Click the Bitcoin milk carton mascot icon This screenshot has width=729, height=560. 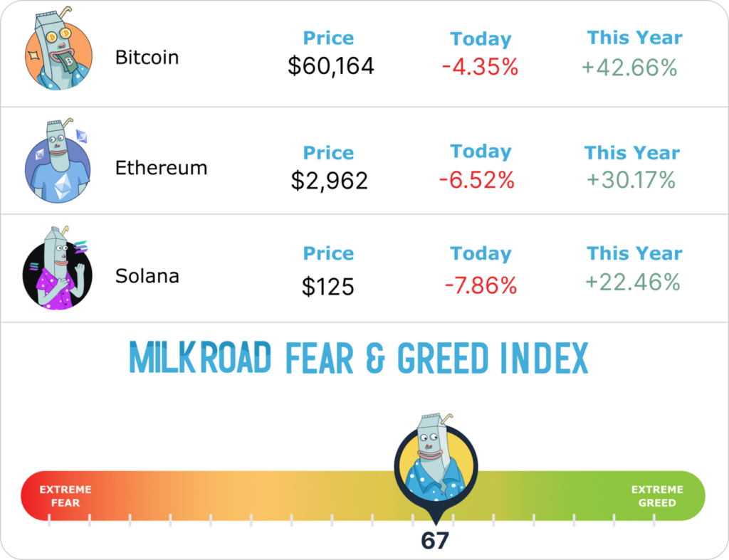pos(58,53)
